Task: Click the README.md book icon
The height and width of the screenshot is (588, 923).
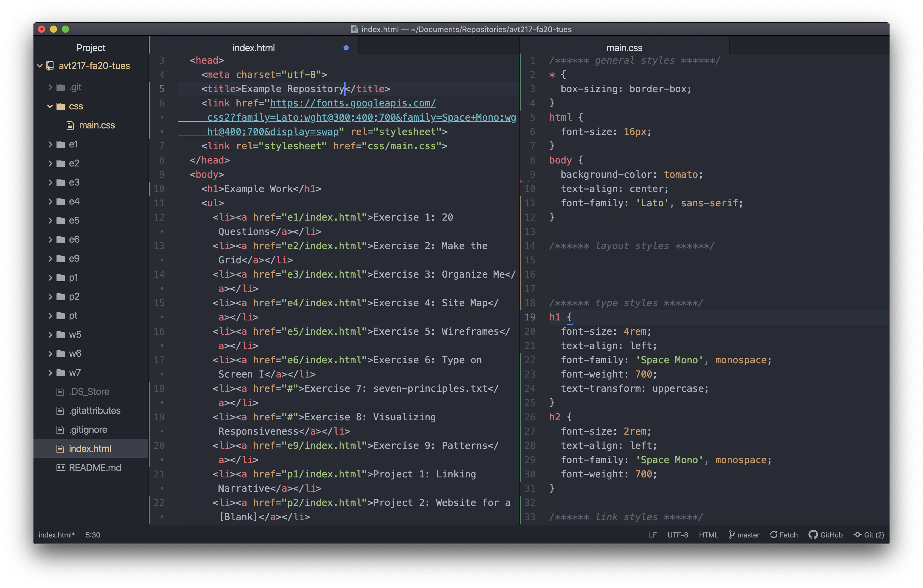Action: pyautogui.click(x=61, y=468)
